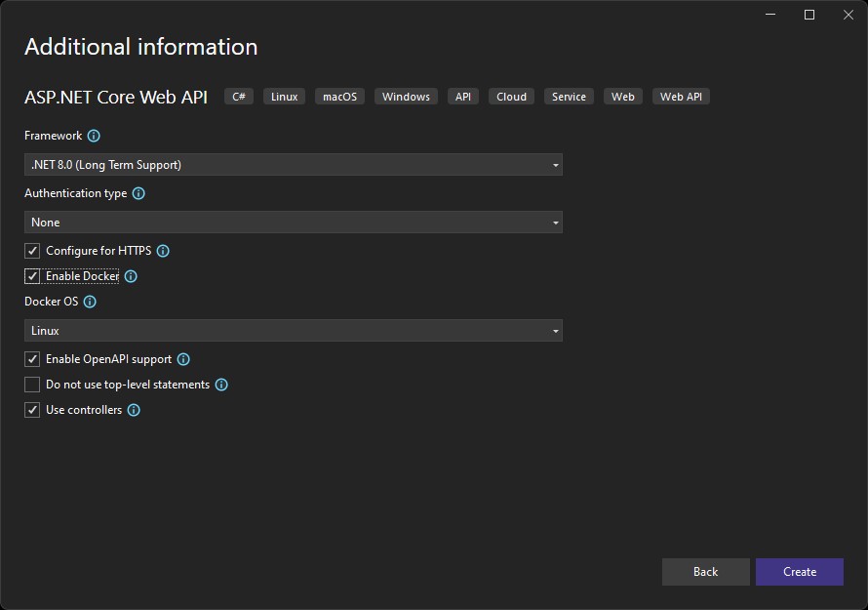Uncheck the Use controllers checkbox
The height and width of the screenshot is (610, 868).
coord(32,410)
